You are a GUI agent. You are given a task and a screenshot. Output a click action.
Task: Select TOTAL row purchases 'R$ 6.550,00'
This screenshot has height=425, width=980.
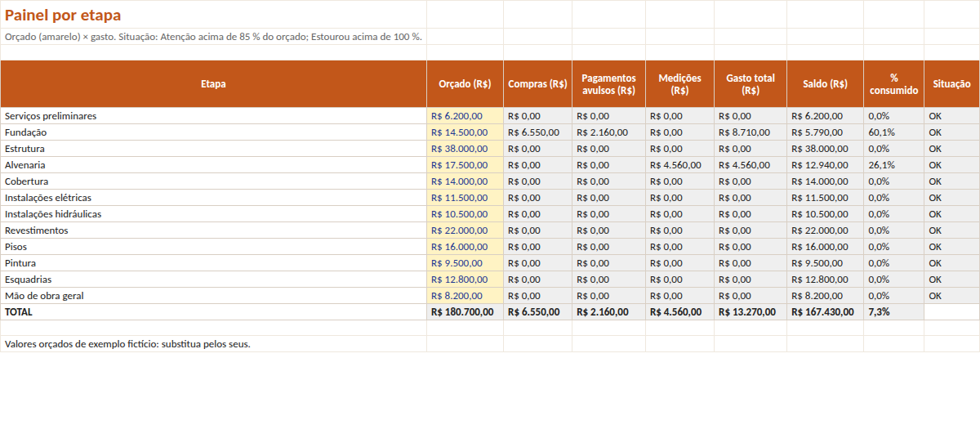537,312
